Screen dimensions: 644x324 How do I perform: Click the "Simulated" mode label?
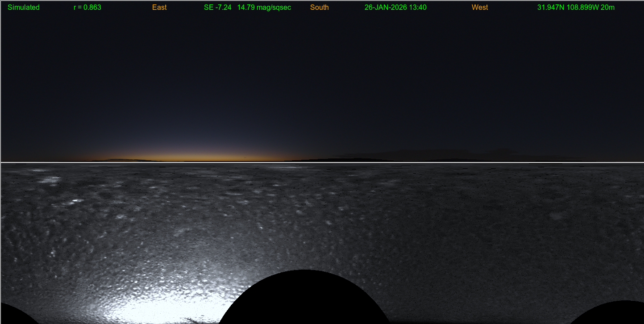coord(24,8)
